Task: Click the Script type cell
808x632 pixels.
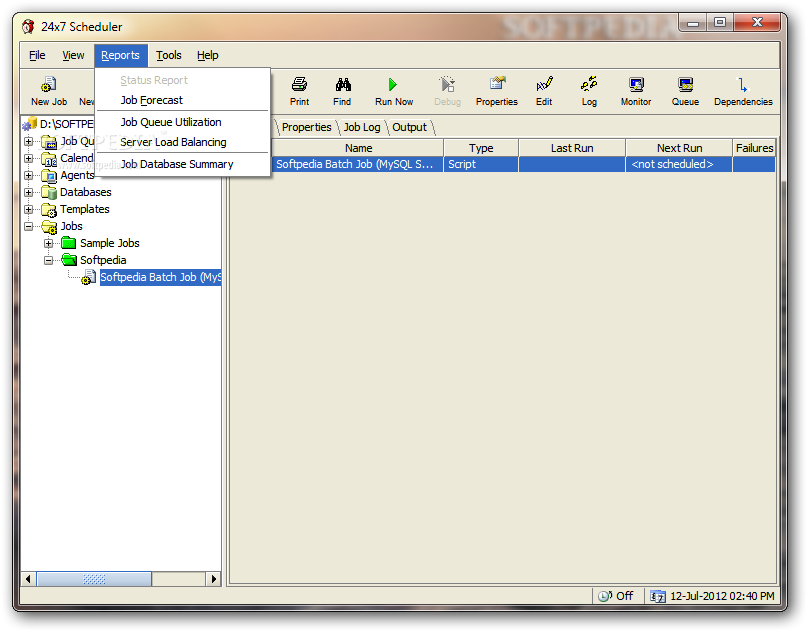Action: (481, 164)
